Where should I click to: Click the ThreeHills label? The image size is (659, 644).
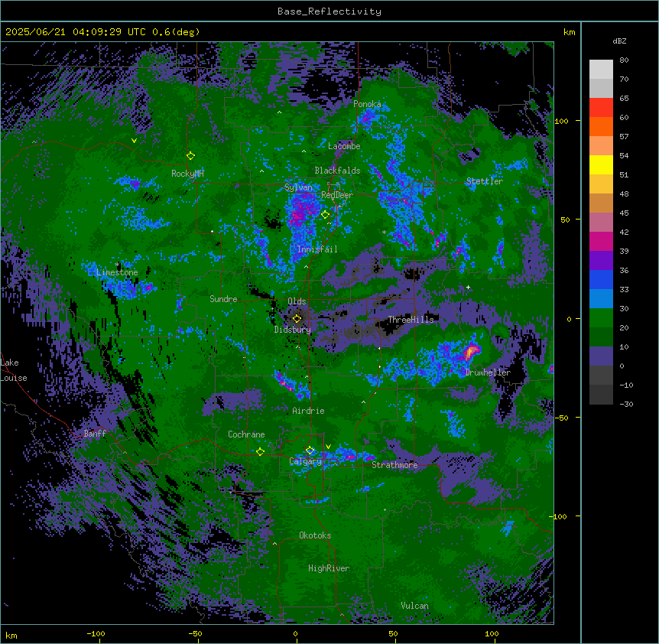pyautogui.click(x=411, y=320)
